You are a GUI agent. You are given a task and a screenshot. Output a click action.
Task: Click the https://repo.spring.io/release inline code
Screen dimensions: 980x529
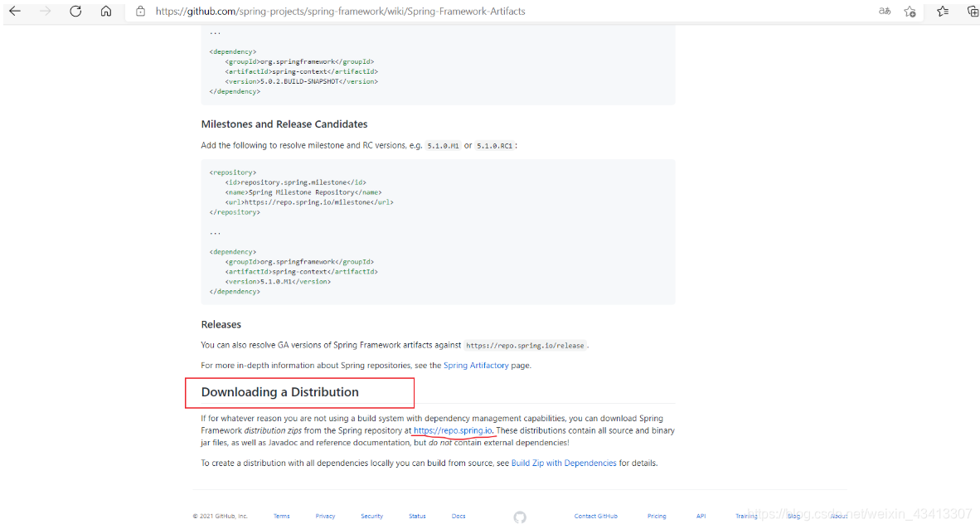click(525, 345)
